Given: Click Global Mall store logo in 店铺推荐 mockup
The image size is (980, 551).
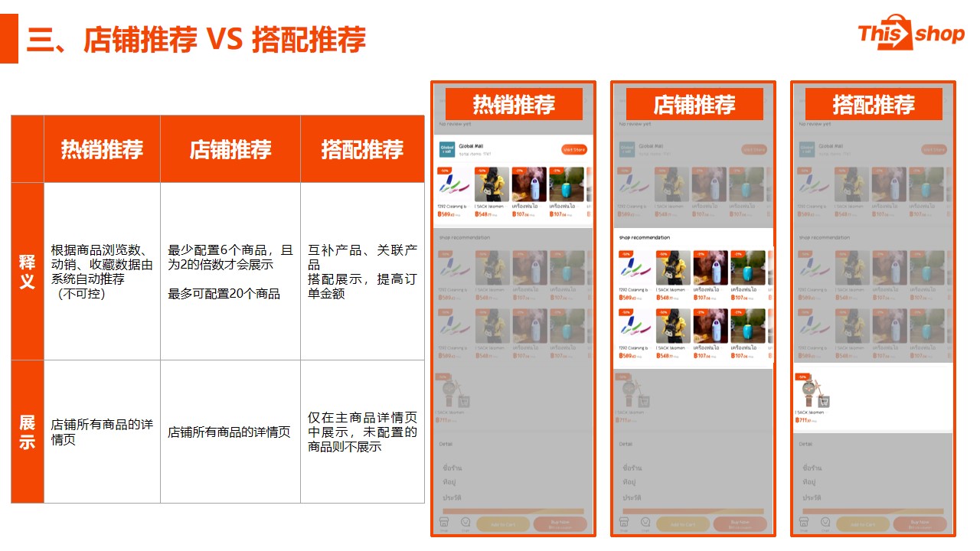Looking at the screenshot, I should point(627,149).
